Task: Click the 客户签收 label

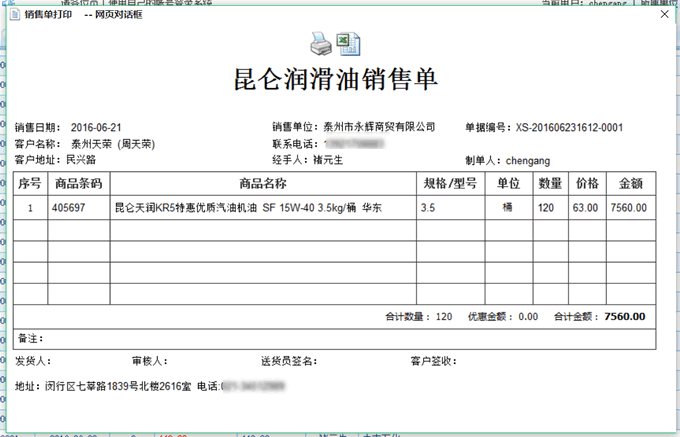Action: 434,361
